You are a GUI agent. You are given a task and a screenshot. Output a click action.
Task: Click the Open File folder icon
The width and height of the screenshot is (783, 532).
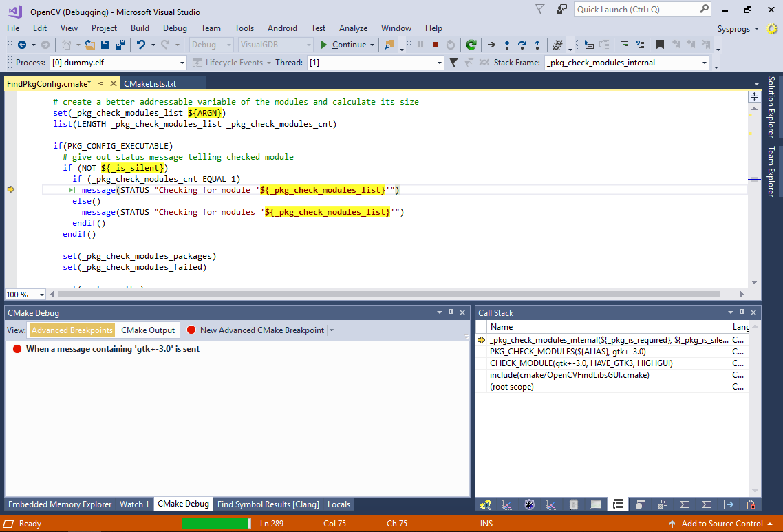(90, 45)
